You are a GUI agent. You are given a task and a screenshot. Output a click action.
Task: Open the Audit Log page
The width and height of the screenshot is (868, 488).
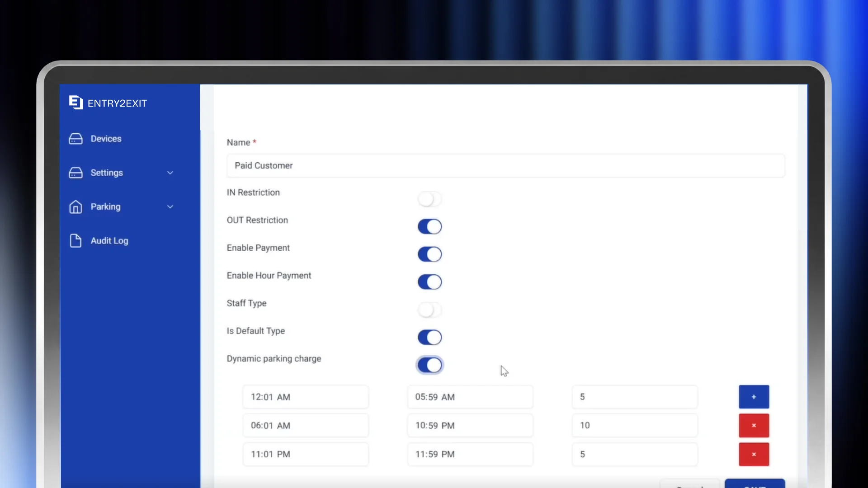[109, 240]
